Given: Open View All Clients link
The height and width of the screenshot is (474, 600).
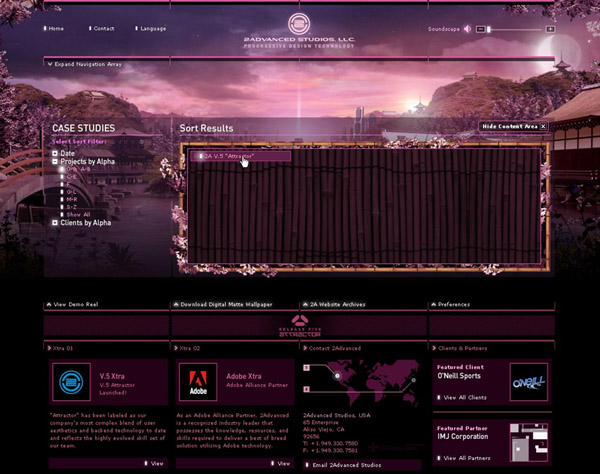Looking at the screenshot, I should click(x=462, y=397).
